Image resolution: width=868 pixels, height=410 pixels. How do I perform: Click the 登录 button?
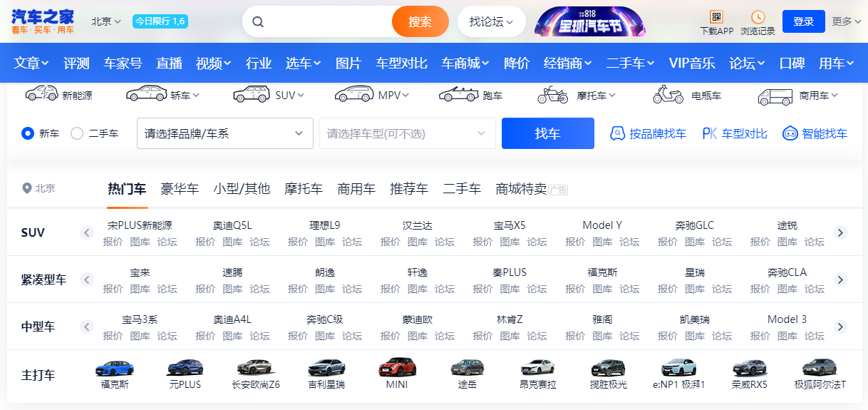[804, 21]
